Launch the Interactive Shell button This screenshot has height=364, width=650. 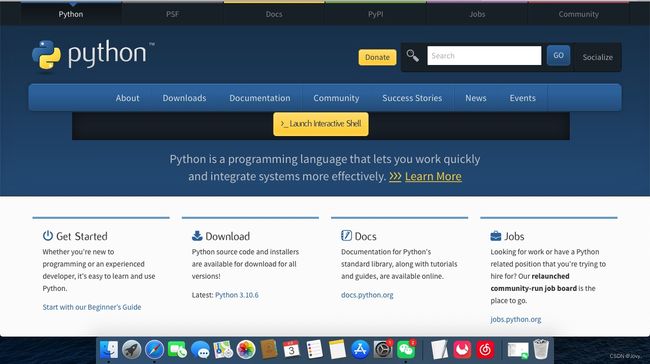coord(321,124)
